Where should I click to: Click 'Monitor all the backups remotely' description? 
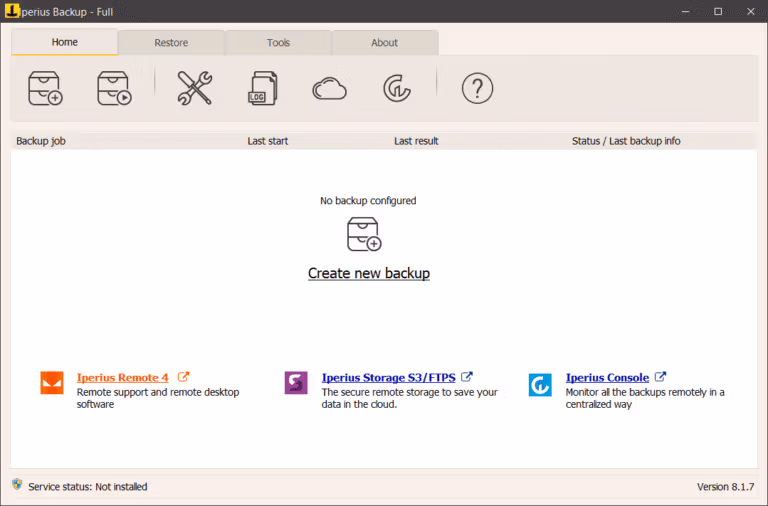pos(645,398)
